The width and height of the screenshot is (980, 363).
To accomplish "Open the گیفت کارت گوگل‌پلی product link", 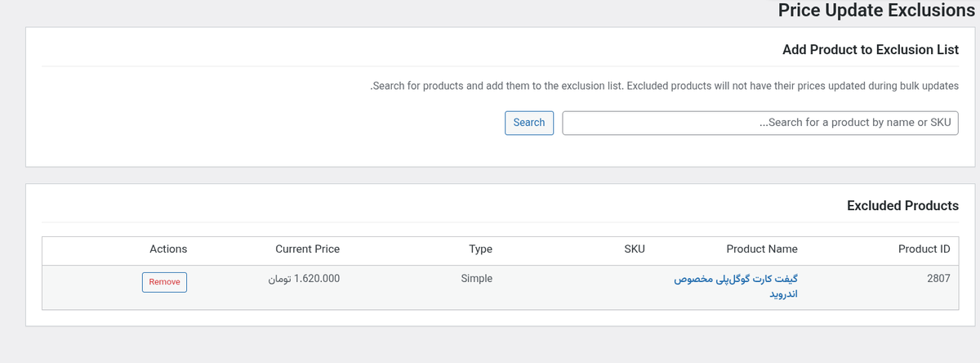I will click(x=736, y=279).
